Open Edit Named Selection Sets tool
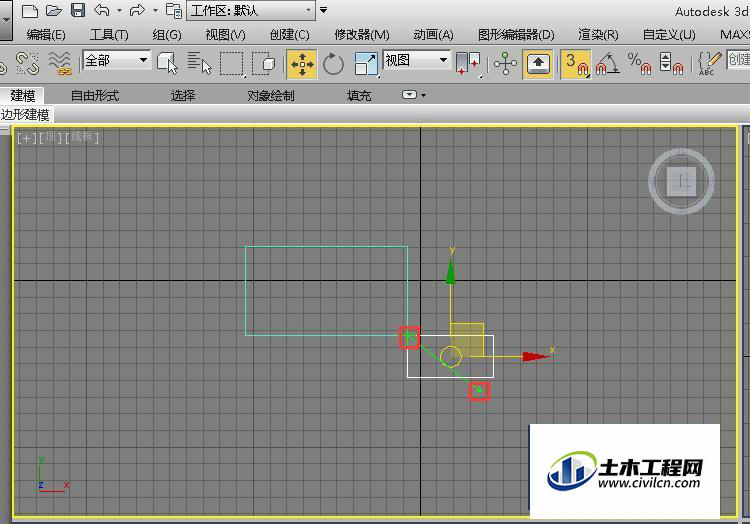This screenshot has height=524, width=750. click(709, 64)
